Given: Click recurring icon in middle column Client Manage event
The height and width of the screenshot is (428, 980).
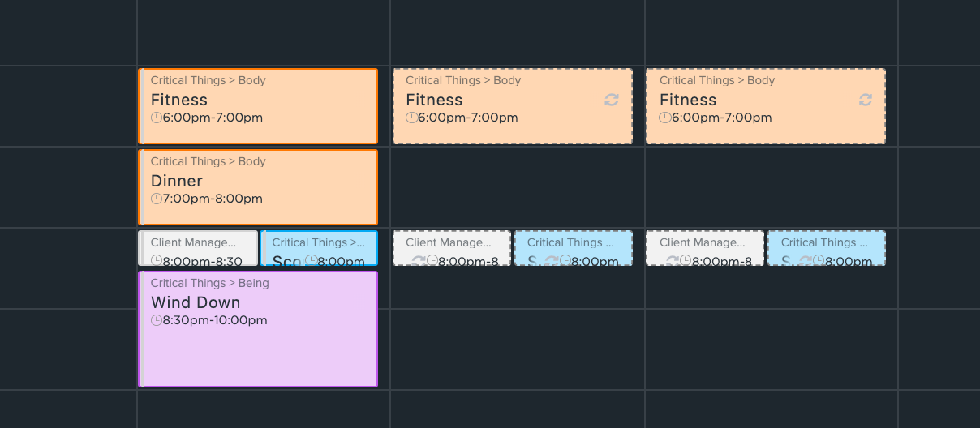Looking at the screenshot, I should (x=419, y=261).
